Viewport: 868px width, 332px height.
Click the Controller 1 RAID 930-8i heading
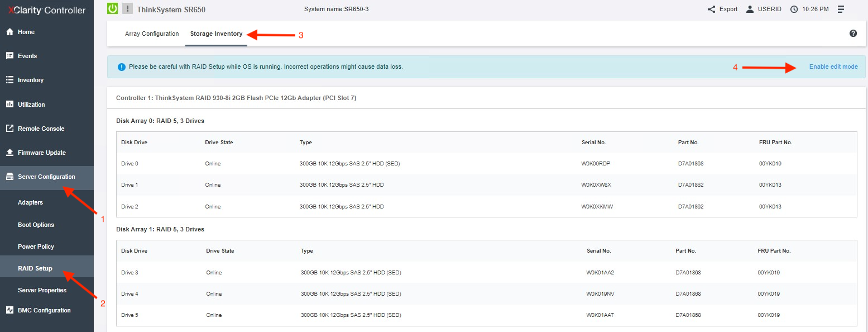coord(236,98)
